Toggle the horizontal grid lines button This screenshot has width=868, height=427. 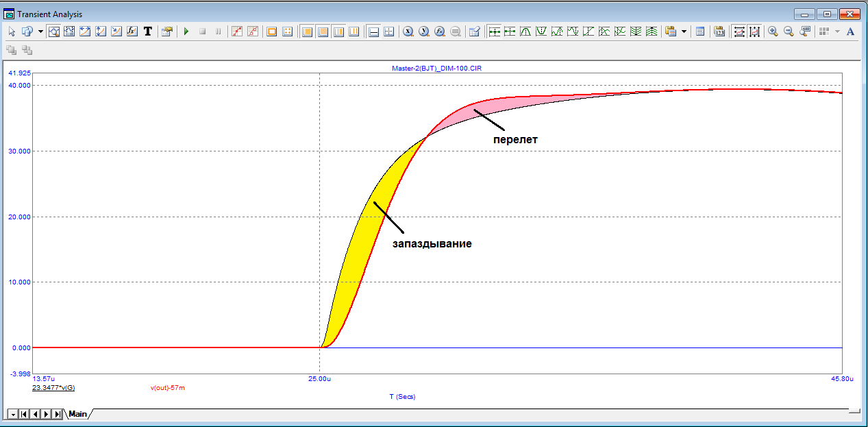pos(323,32)
